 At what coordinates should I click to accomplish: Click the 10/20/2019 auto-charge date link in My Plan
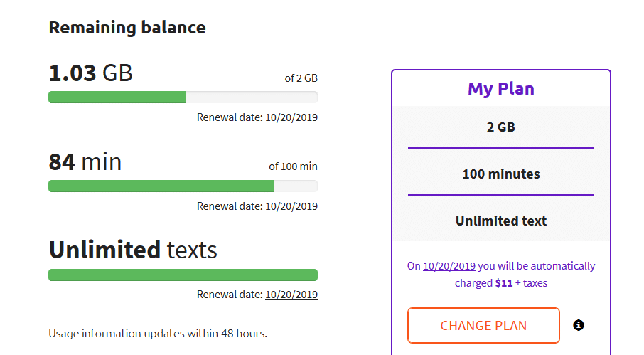pyautogui.click(x=449, y=266)
